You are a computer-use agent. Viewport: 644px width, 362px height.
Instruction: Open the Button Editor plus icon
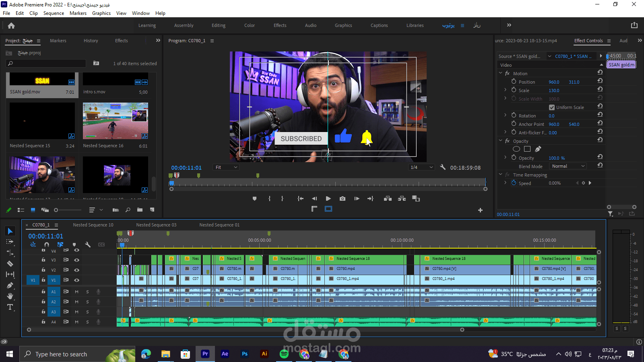click(480, 210)
